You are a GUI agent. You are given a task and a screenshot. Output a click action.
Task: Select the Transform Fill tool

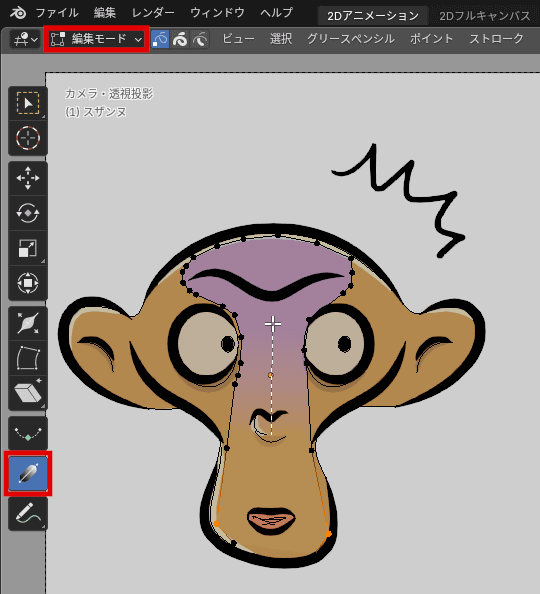(x=28, y=473)
